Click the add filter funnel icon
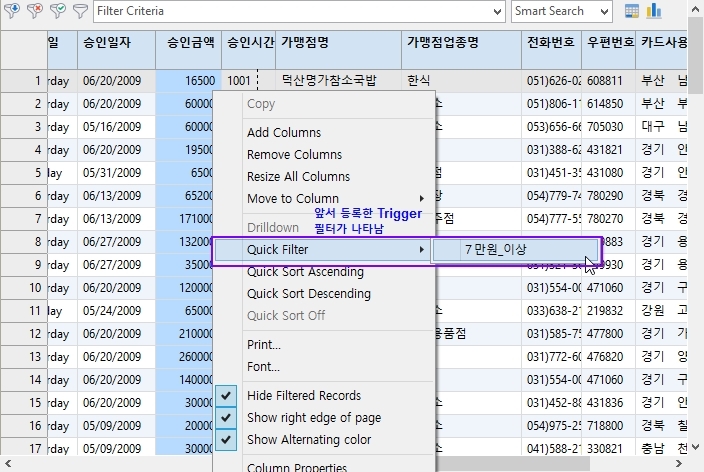704x472 pixels. coord(11,11)
